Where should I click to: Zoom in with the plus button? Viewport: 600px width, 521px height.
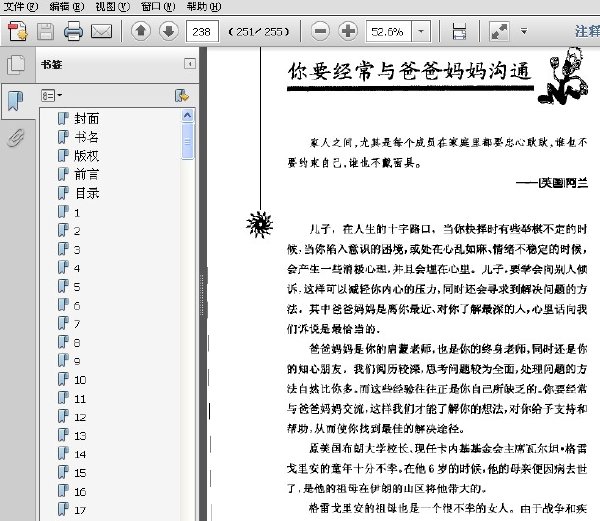(348, 31)
